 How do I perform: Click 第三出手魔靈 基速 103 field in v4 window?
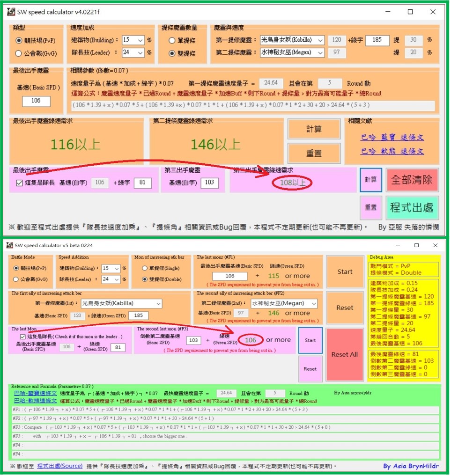click(x=209, y=183)
